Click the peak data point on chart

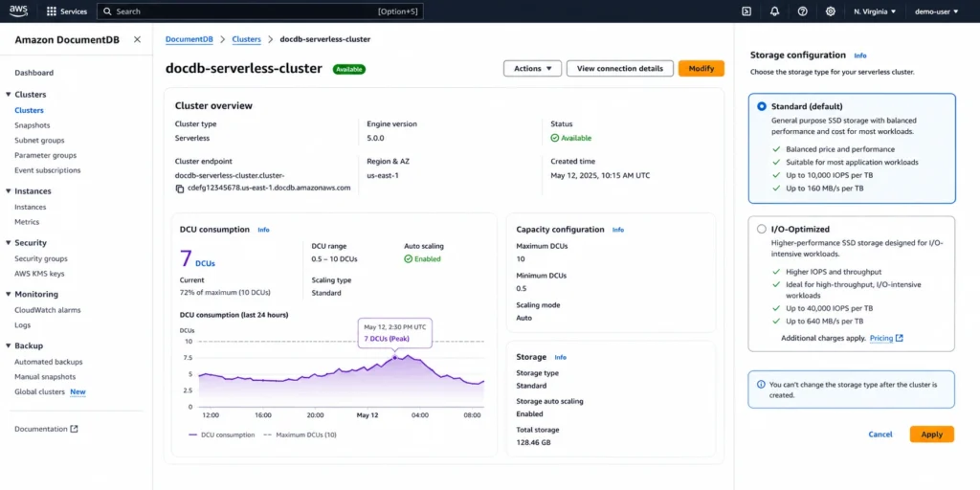[x=395, y=358]
